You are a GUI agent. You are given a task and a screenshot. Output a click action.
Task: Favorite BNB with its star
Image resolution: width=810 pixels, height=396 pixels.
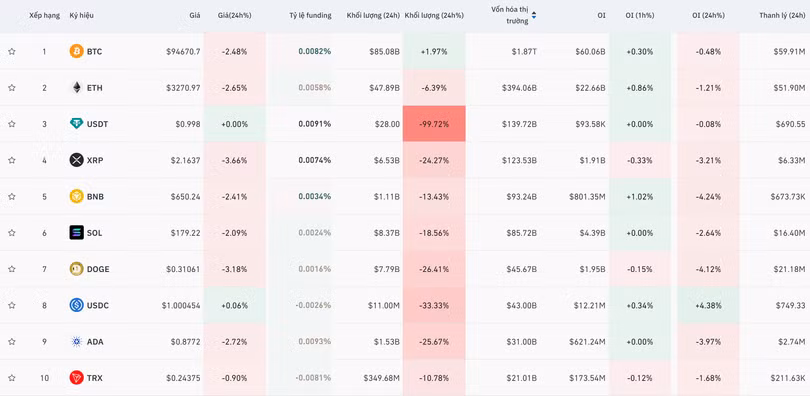coord(11,196)
